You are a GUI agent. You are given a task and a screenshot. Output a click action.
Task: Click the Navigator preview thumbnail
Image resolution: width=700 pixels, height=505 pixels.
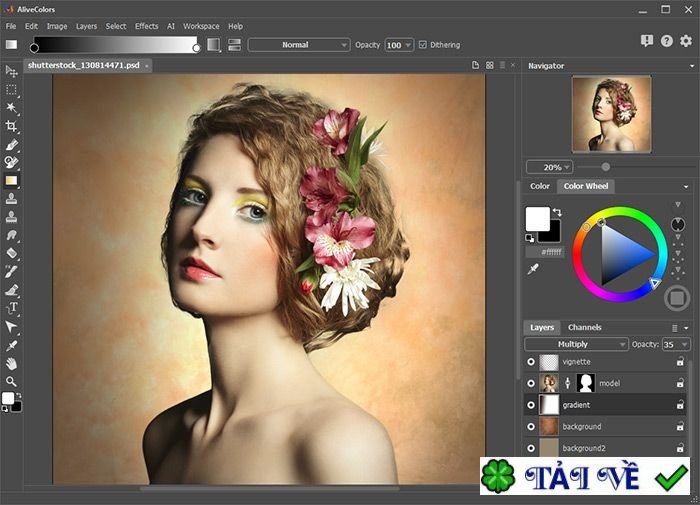coord(610,115)
